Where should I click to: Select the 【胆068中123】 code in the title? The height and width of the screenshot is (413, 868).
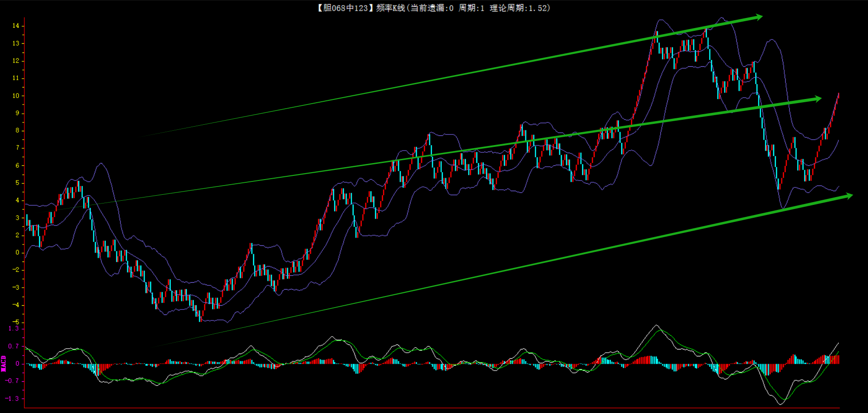[x=343, y=8]
